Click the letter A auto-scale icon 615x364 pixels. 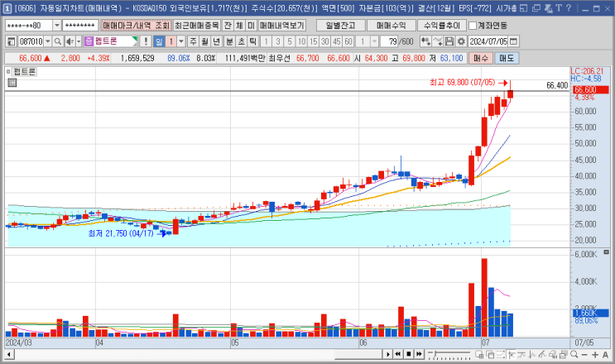click(x=605, y=354)
